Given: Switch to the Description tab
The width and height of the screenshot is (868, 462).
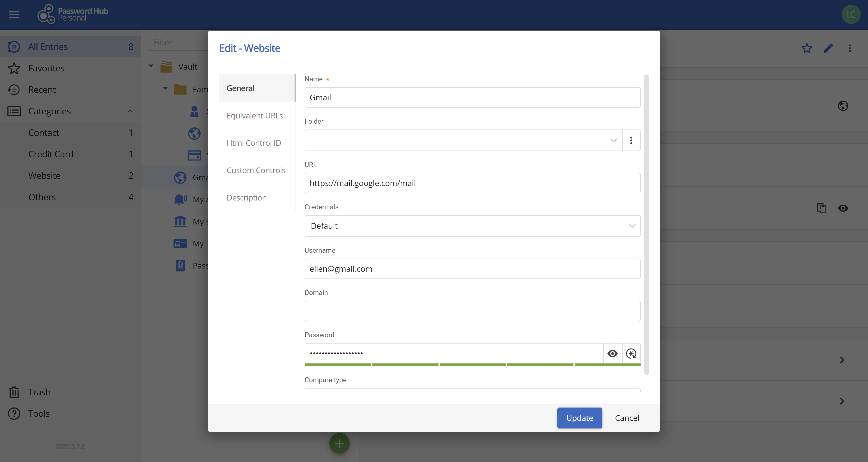Looking at the screenshot, I should pos(246,197).
